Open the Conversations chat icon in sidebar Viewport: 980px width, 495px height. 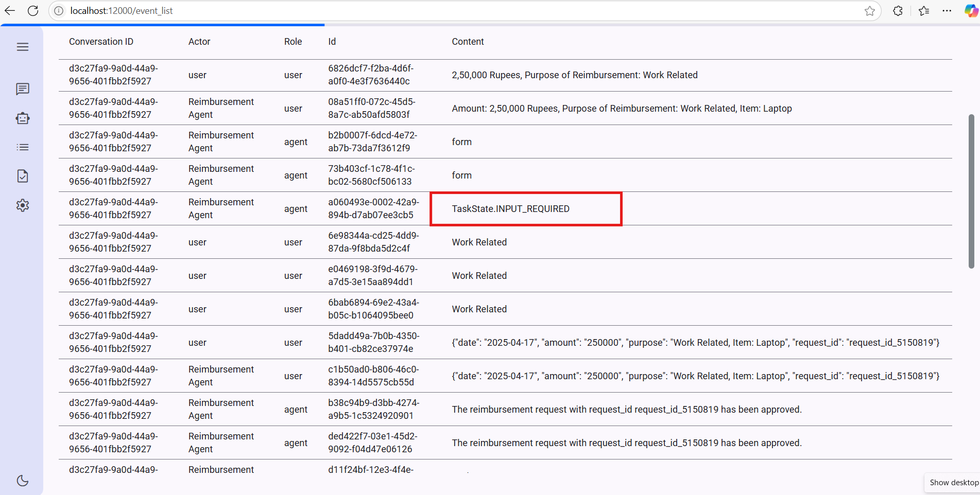(23, 89)
